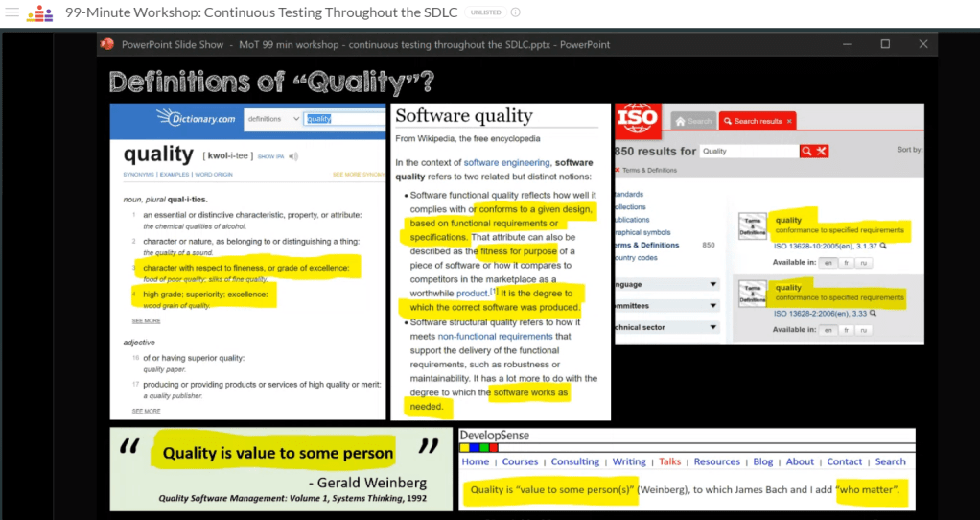Open the SYNONYMS link under quality

[139, 175]
